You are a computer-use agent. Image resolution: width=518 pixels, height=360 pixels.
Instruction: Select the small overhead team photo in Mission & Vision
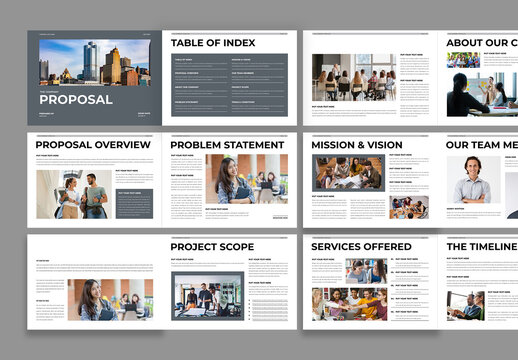tap(409, 207)
